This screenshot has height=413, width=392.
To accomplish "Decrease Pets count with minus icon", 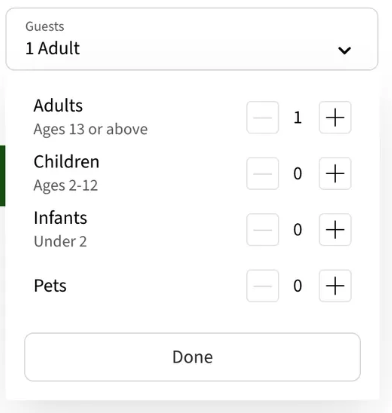I will point(263,286).
